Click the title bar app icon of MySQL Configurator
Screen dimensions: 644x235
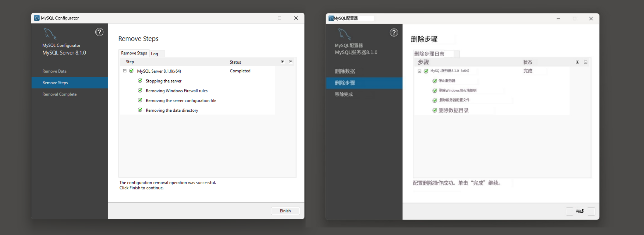[x=37, y=18]
